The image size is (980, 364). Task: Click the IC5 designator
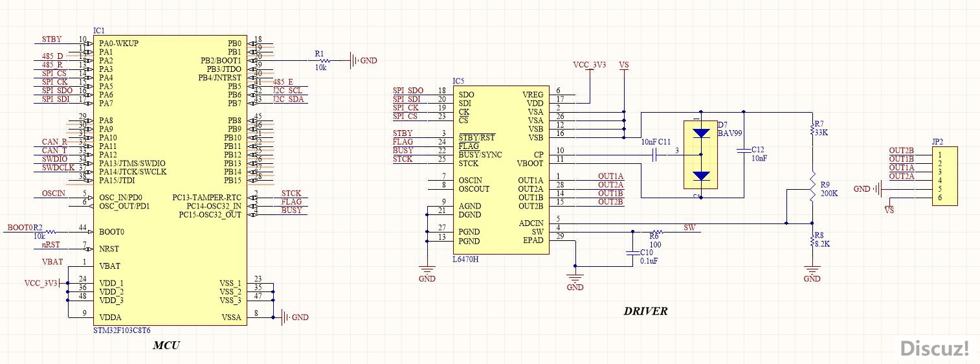(x=458, y=81)
